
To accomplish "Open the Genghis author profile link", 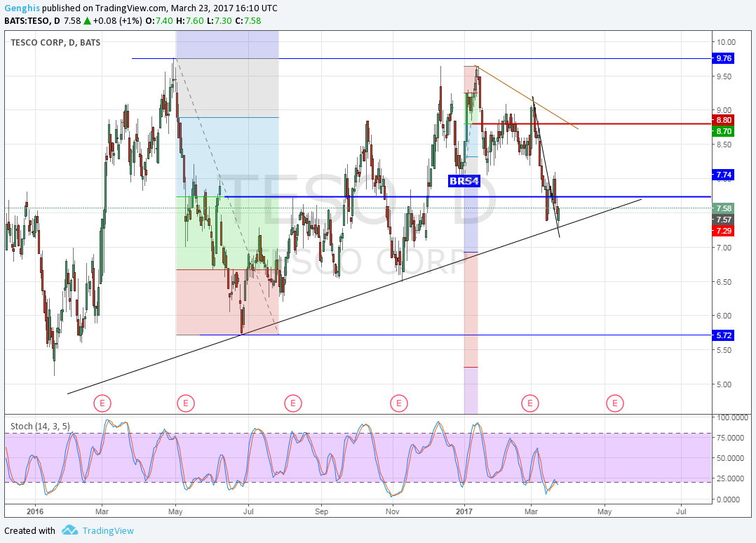I will 22,8.
